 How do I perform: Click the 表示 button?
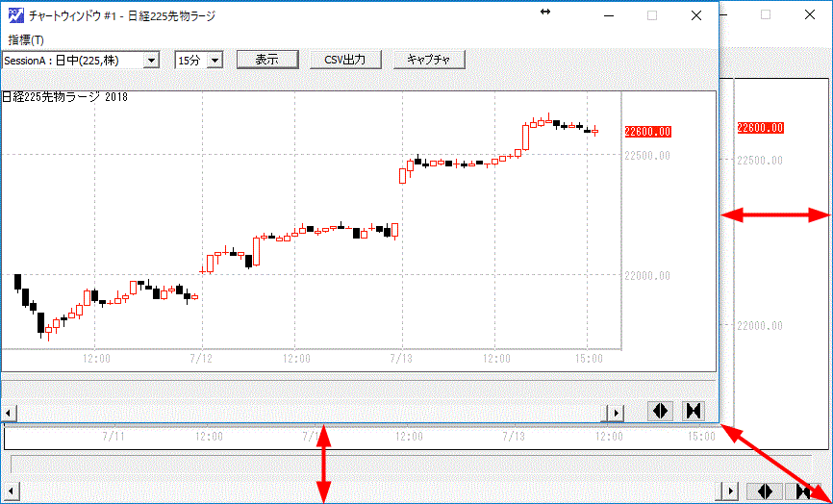point(267,60)
